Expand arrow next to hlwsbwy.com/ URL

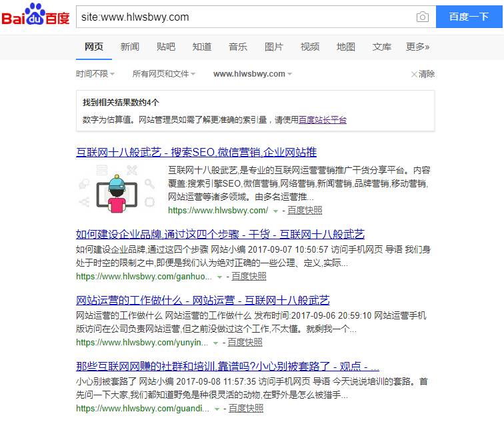point(275,211)
